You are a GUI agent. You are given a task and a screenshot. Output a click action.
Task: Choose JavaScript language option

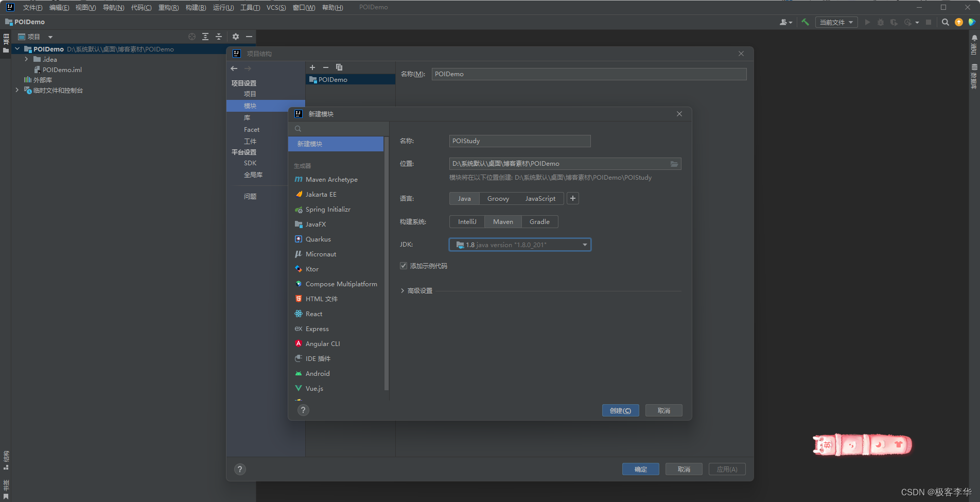pos(540,199)
